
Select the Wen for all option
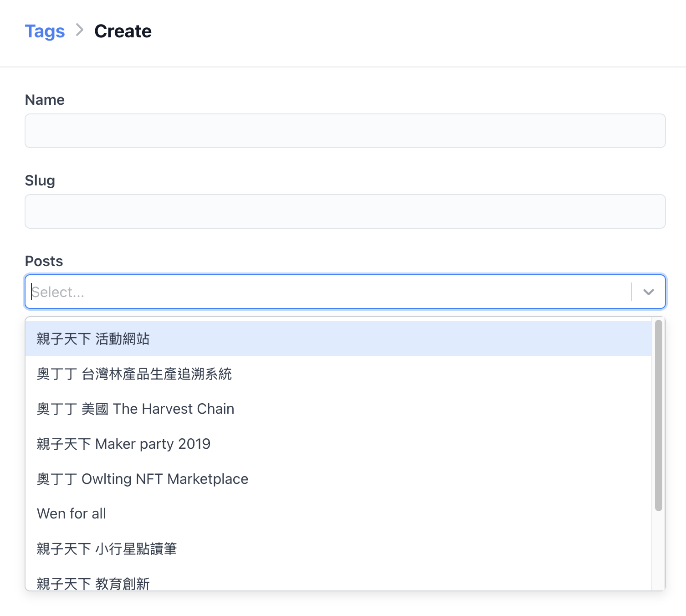point(338,513)
